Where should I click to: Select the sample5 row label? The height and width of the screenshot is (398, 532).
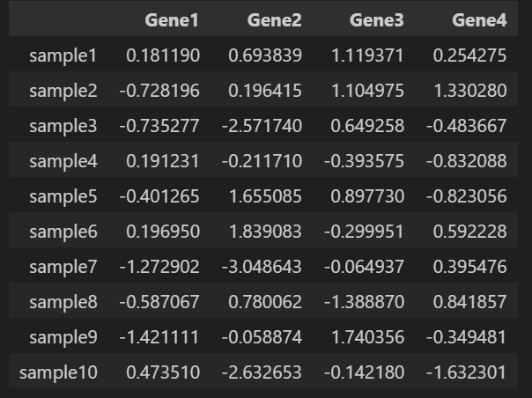(63, 196)
